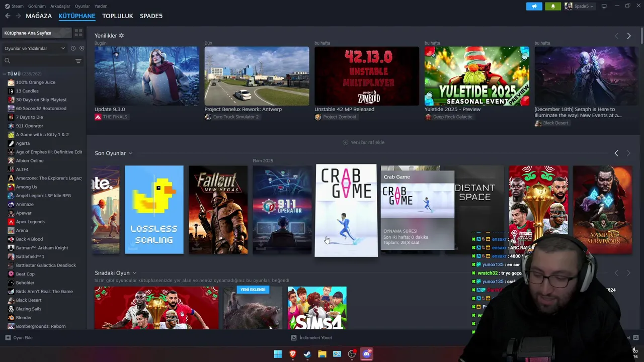Click the library search magnifier icon
The width and height of the screenshot is (644, 362).
pos(7,61)
